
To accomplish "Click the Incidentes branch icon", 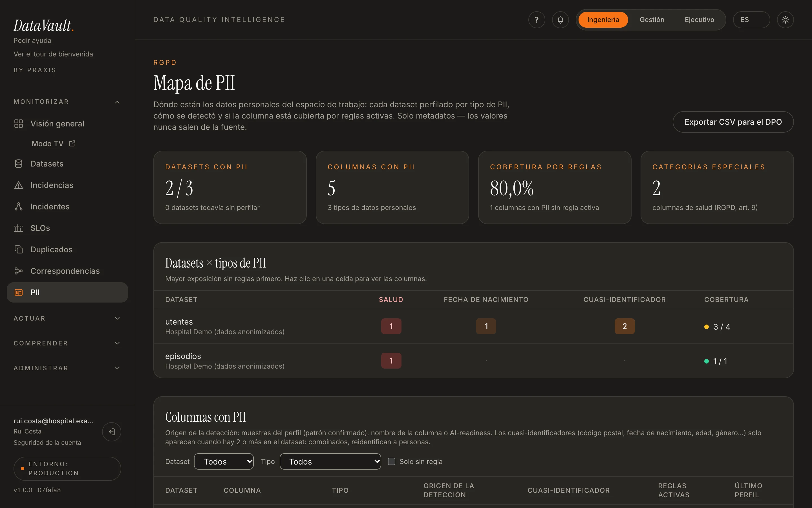I will click(18, 207).
